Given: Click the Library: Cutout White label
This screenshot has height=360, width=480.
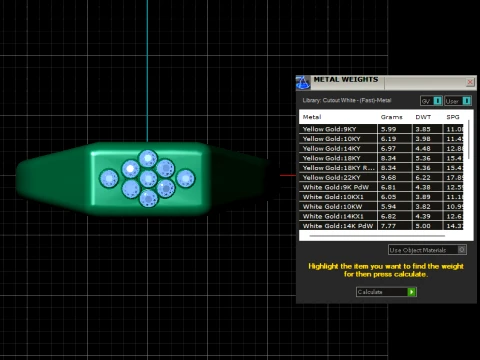Looking at the screenshot, I should [x=347, y=100].
